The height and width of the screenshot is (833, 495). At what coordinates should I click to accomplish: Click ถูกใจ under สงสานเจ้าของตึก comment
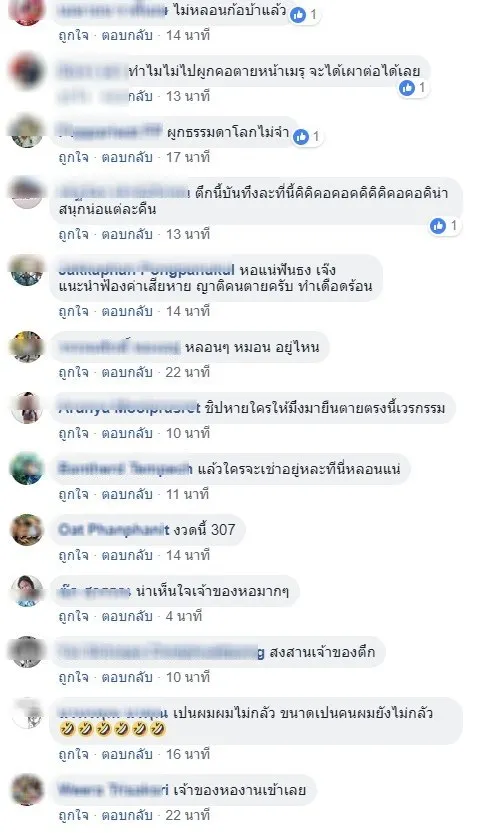click(x=73, y=677)
